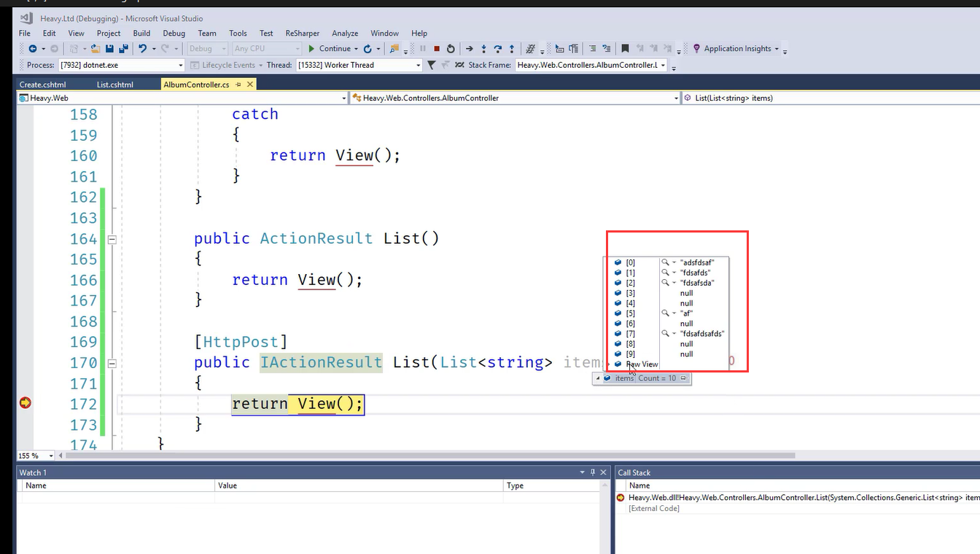This screenshot has width=980, height=554.
Task: Click the Uncomment Selection icon
Action: (607, 49)
